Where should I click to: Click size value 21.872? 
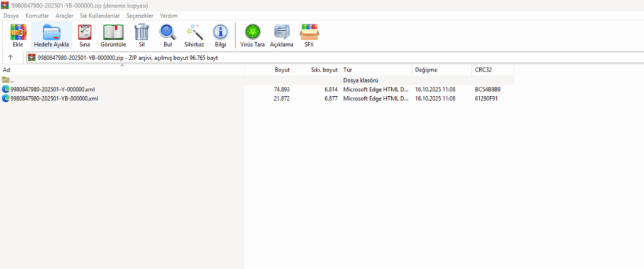coord(282,99)
